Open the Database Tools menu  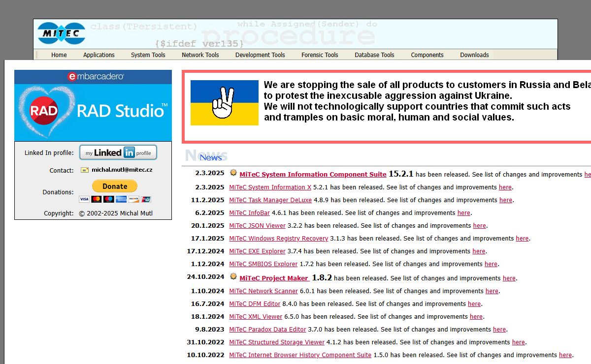[375, 55]
